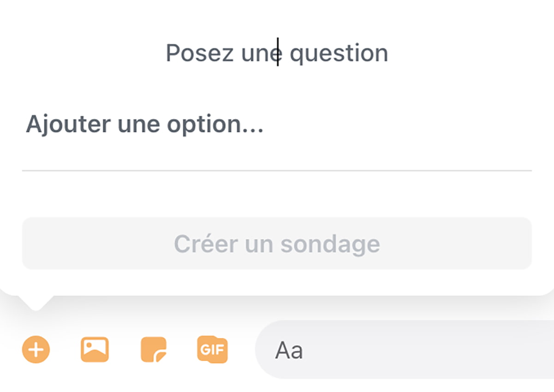Click the 'Aa' placeholder text
The height and width of the screenshot is (392, 554).
289,351
